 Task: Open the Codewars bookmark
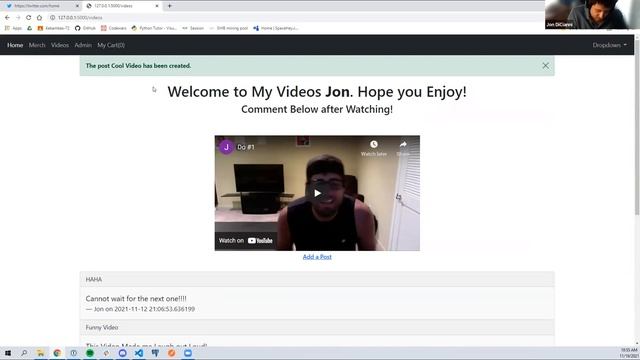coord(114,28)
